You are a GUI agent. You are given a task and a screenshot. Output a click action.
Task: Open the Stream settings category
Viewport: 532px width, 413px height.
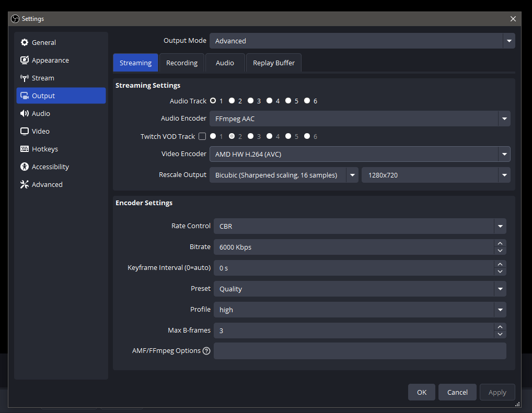(61, 78)
